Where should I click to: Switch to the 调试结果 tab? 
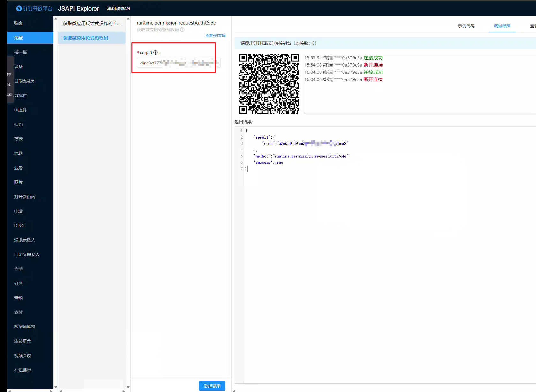click(502, 26)
